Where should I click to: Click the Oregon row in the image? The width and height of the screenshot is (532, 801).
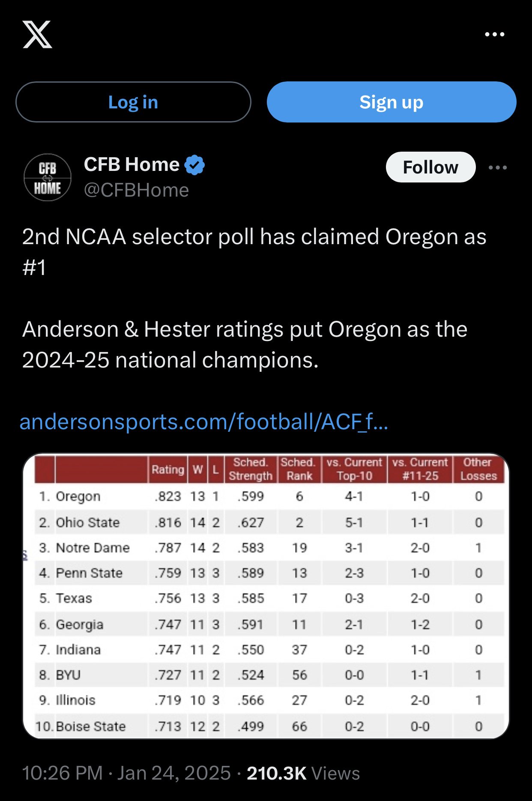[78, 496]
